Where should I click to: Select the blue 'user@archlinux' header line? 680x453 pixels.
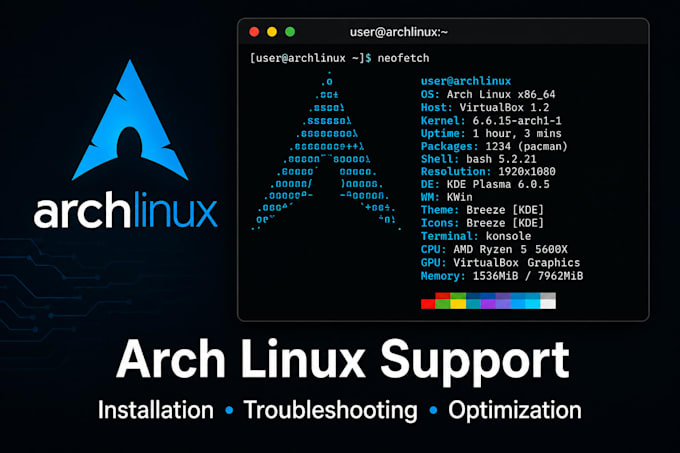click(x=466, y=81)
